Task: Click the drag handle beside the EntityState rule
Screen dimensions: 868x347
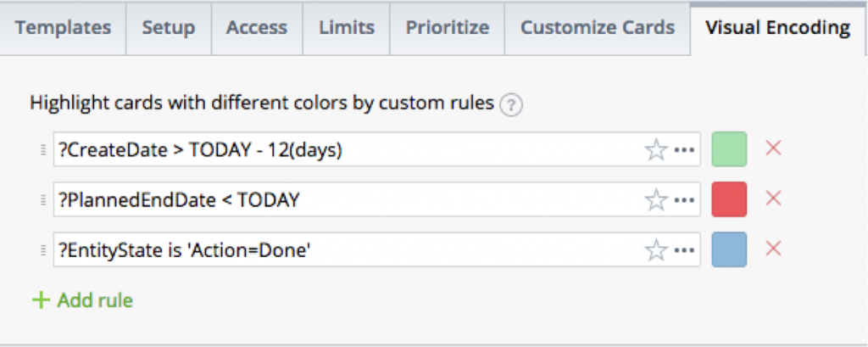Action: [44, 250]
